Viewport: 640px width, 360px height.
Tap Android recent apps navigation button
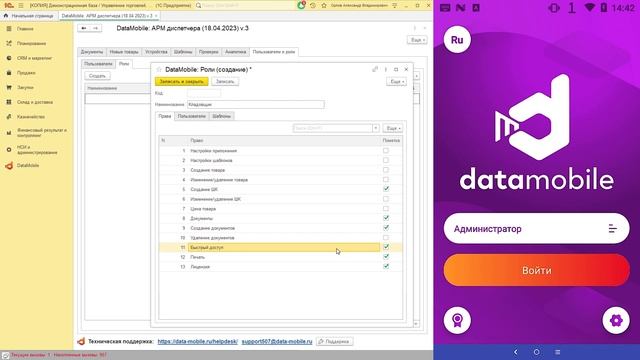tap(558, 352)
